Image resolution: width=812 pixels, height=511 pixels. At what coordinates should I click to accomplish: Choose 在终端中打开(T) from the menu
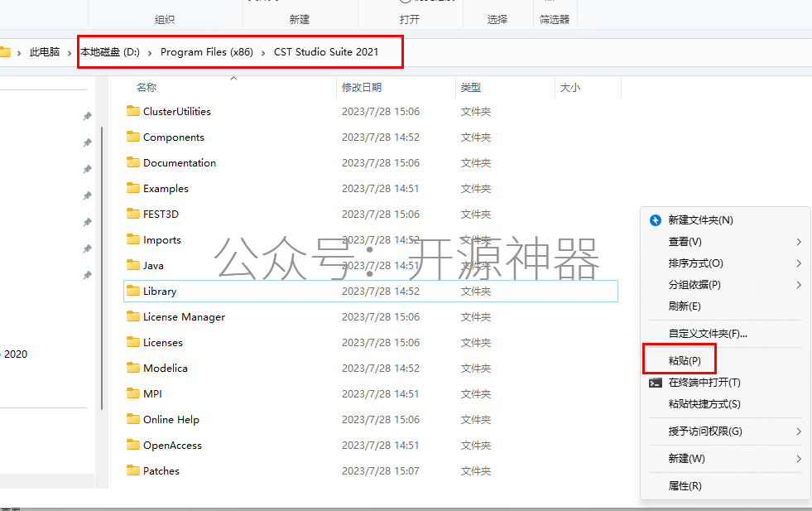[x=726, y=383]
